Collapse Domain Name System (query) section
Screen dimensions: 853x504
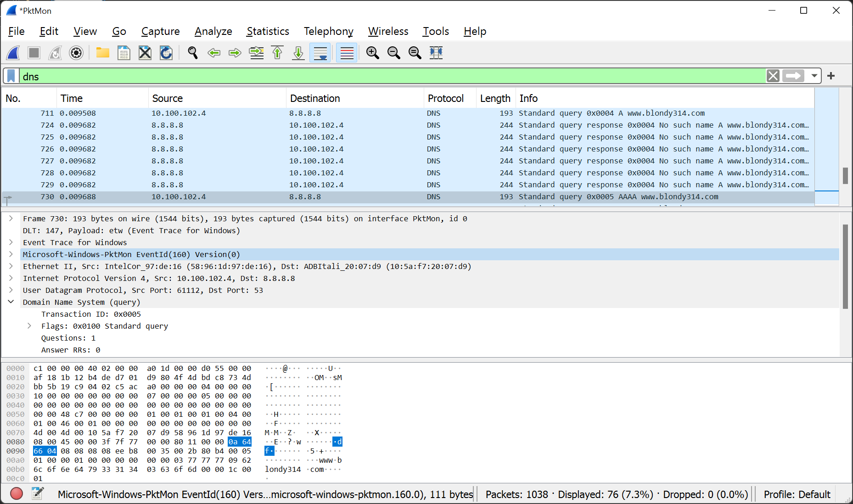click(x=11, y=302)
